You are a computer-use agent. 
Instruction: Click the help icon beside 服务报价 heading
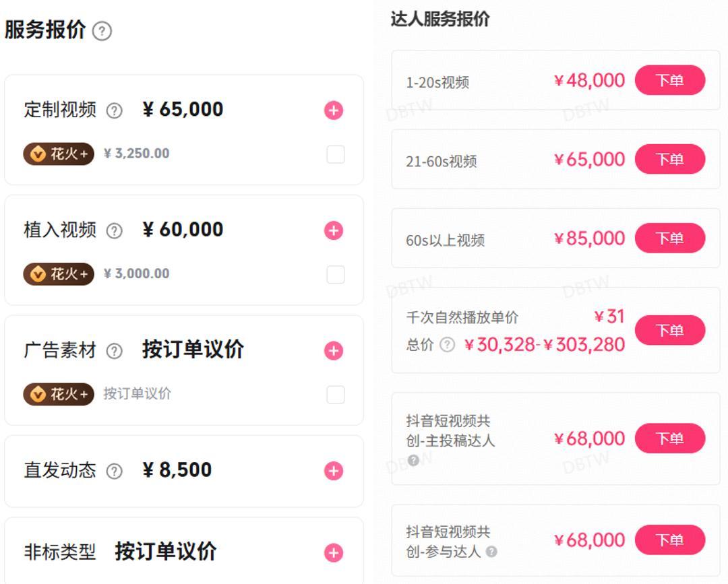102,31
